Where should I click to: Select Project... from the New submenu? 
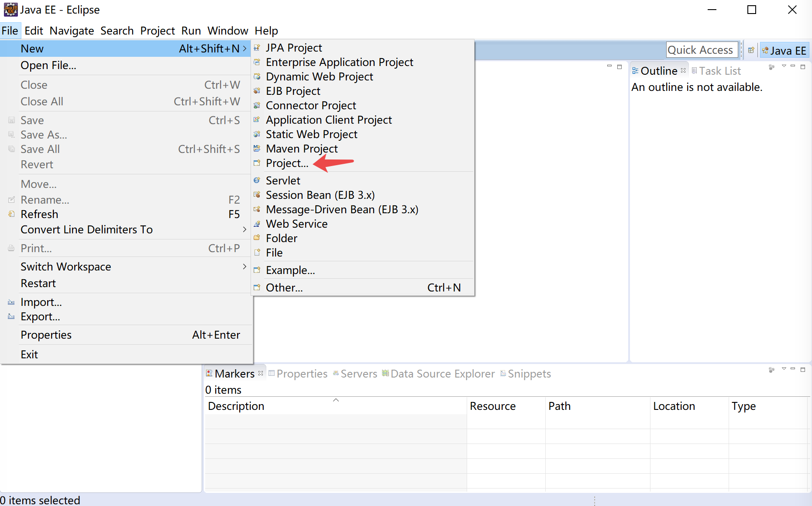point(286,163)
